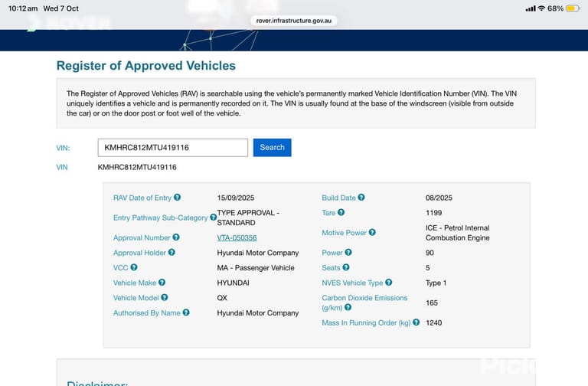Click help icon beside Entry Pathway Sub-Category
588x386 pixels.
(x=213, y=218)
